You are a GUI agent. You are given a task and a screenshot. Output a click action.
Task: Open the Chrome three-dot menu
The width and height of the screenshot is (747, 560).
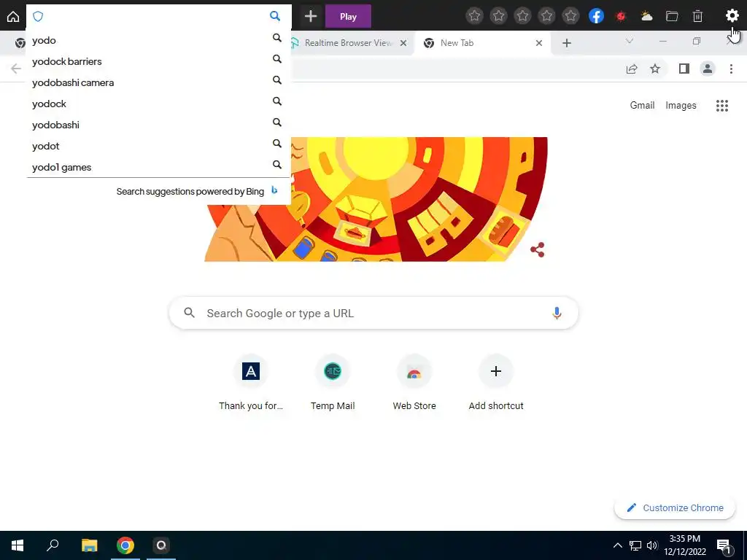pyautogui.click(x=731, y=69)
